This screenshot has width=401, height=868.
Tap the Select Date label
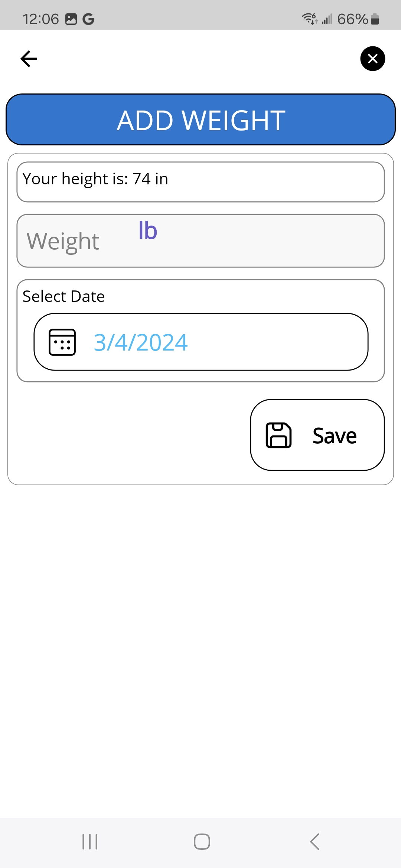(63, 296)
